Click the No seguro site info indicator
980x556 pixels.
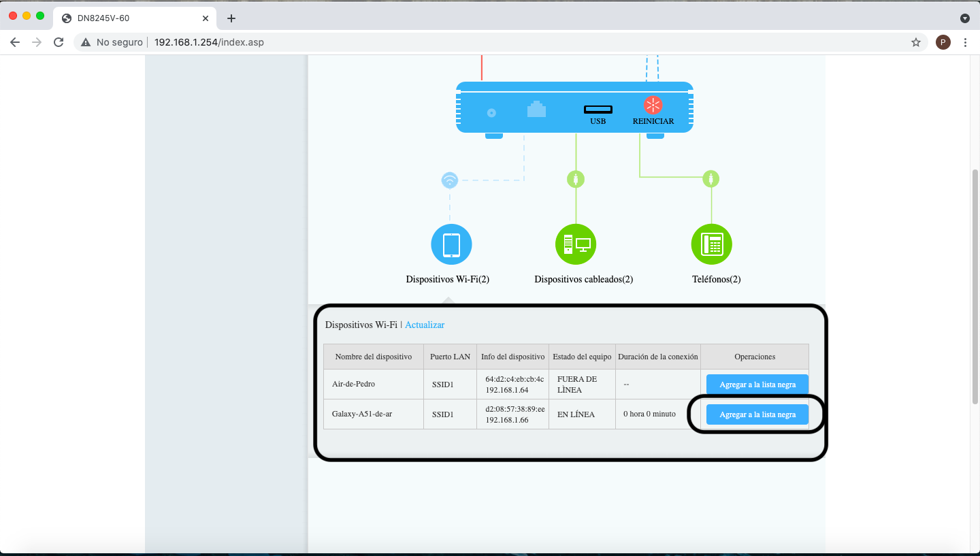112,42
